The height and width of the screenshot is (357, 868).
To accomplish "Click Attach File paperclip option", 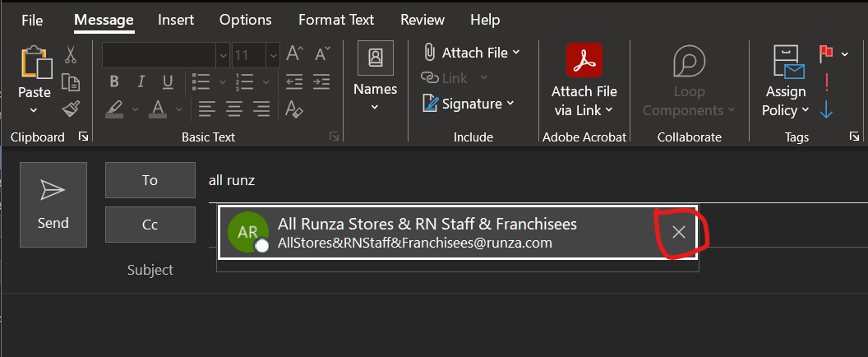I will pyautogui.click(x=471, y=53).
